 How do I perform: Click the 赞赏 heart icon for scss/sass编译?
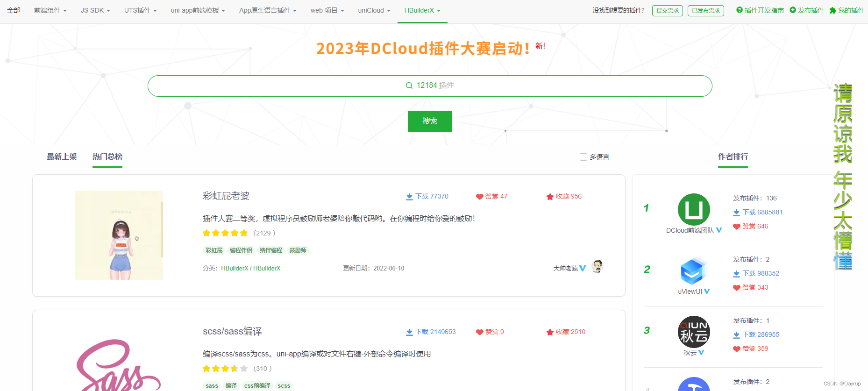479,332
